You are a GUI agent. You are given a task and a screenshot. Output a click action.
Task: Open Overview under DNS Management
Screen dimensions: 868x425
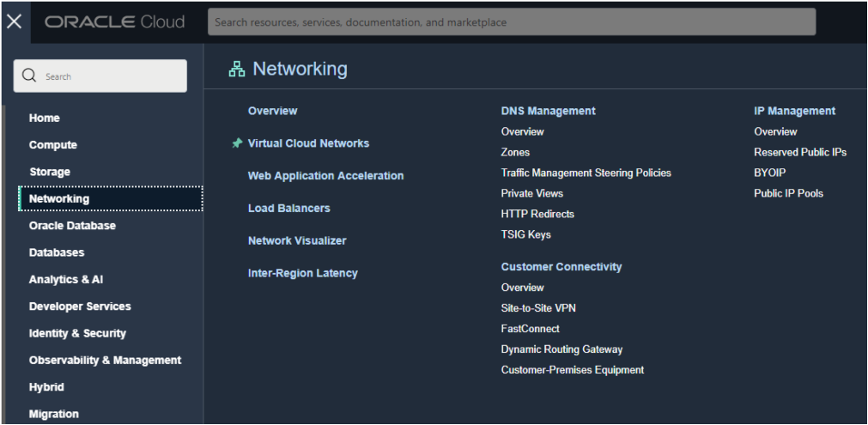coord(522,131)
